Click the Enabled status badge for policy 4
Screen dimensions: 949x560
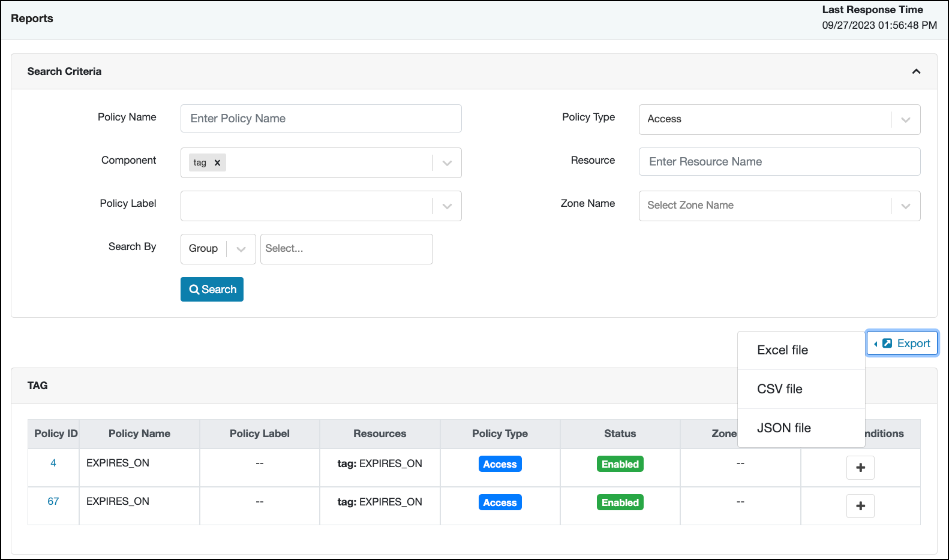pos(620,464)
